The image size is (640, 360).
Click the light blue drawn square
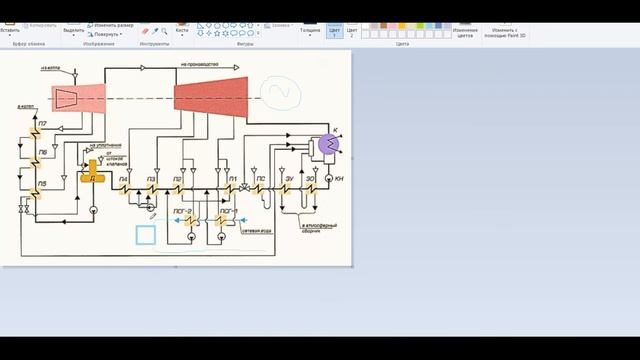coord(146,235)
